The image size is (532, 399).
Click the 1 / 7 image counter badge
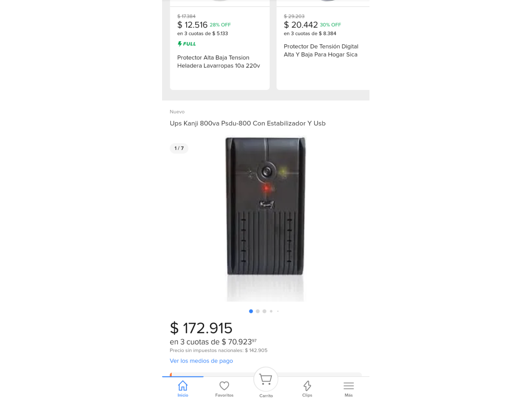[179, 148]
